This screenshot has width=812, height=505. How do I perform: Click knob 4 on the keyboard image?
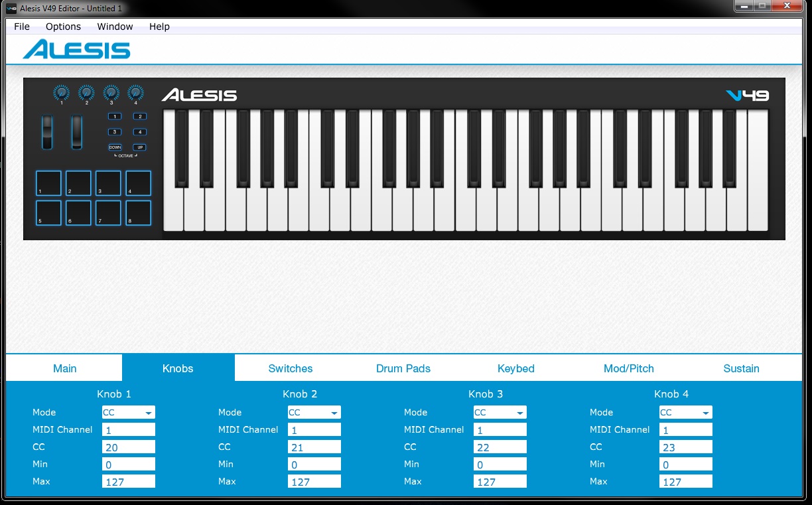[x=135, y=93]
